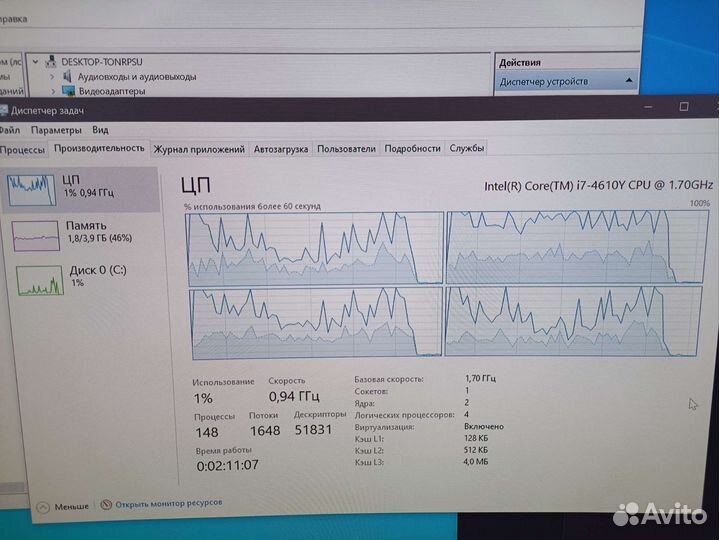Click the DESKTOP-TONRPSU computer icon

click(51, 61)
